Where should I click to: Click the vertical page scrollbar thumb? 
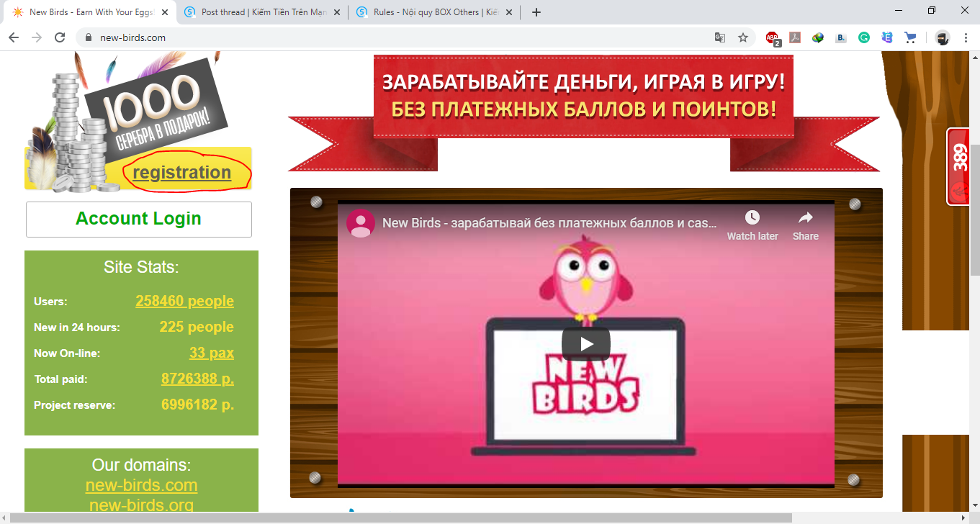click(974, 209)
